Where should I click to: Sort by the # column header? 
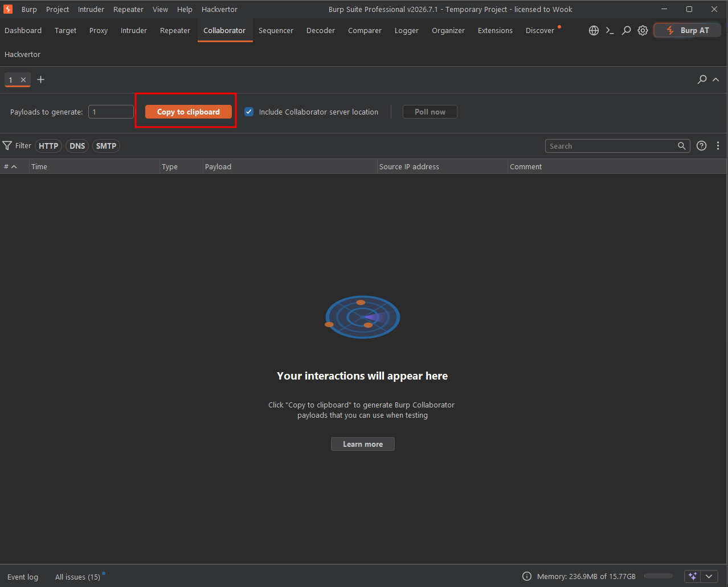pos(14,166)
